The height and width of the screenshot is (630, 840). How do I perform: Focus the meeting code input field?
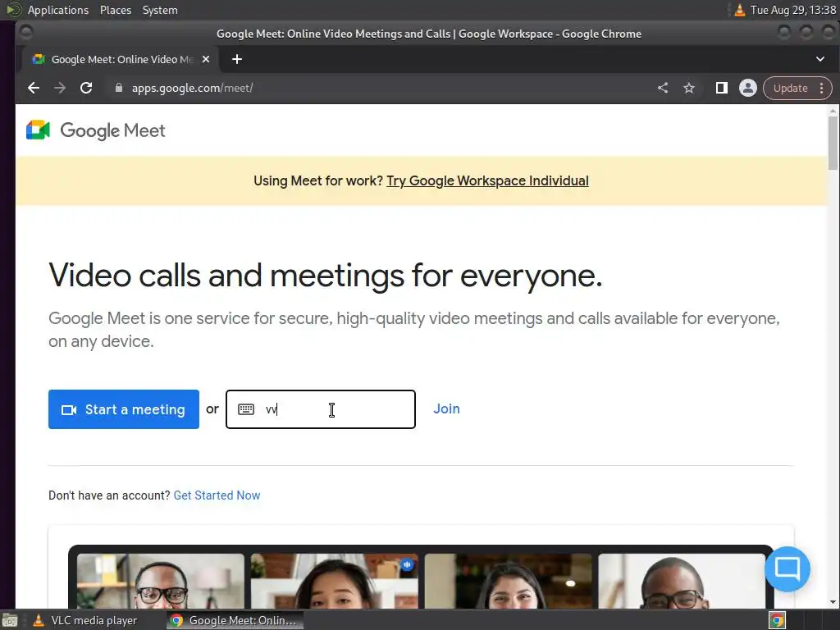coord(321,409)
